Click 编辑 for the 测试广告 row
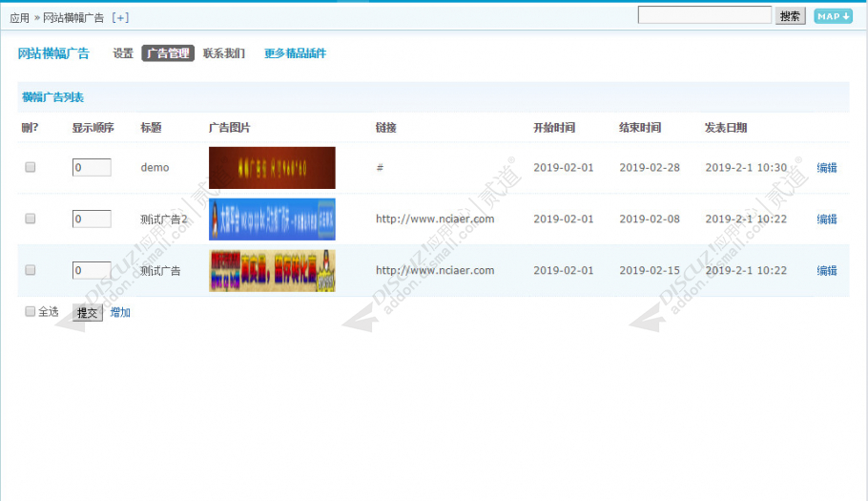 tap(827, 271)
